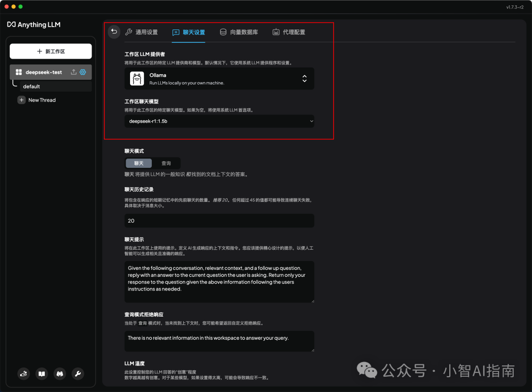Image resolution: width=532 pixels, height=392 pixels.
Task: Open settings wrench icon in sidebar footer
Action: click(78, 374)
